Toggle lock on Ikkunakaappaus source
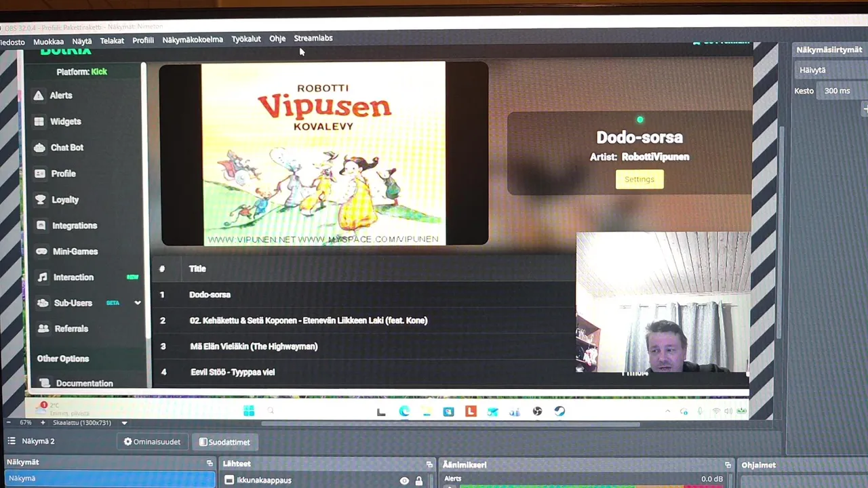This screenshot has height=488, width=868. click(419, 481)
